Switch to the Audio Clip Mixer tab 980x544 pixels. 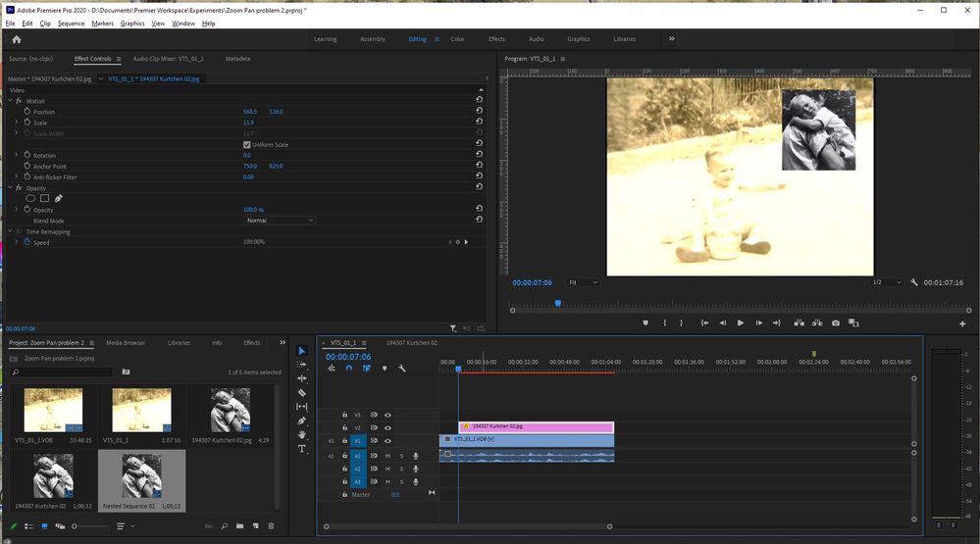click(168, 59)
